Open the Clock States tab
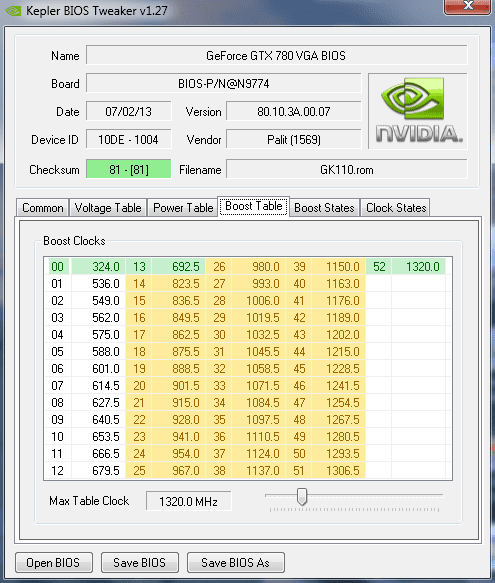Viewport: 495px width, 583px height. 396,207
